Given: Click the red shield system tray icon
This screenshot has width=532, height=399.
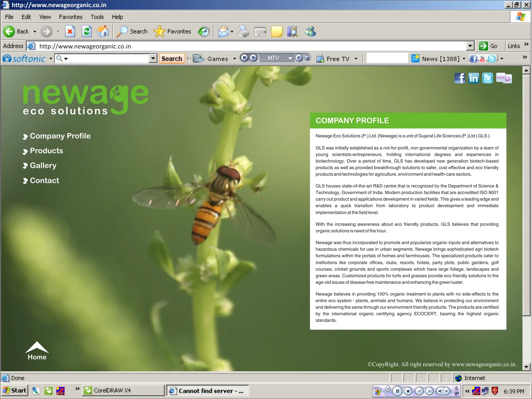Looking at the screenshot, I should pos(495,391).
